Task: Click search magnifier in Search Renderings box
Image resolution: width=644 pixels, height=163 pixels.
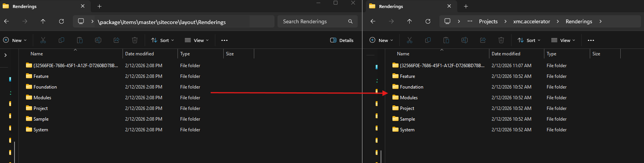Action: 350,21
